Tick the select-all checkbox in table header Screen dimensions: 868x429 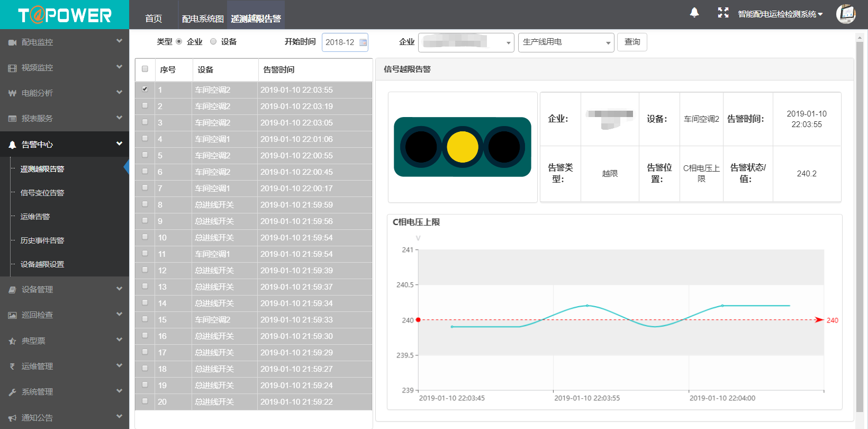click(145, 69)
